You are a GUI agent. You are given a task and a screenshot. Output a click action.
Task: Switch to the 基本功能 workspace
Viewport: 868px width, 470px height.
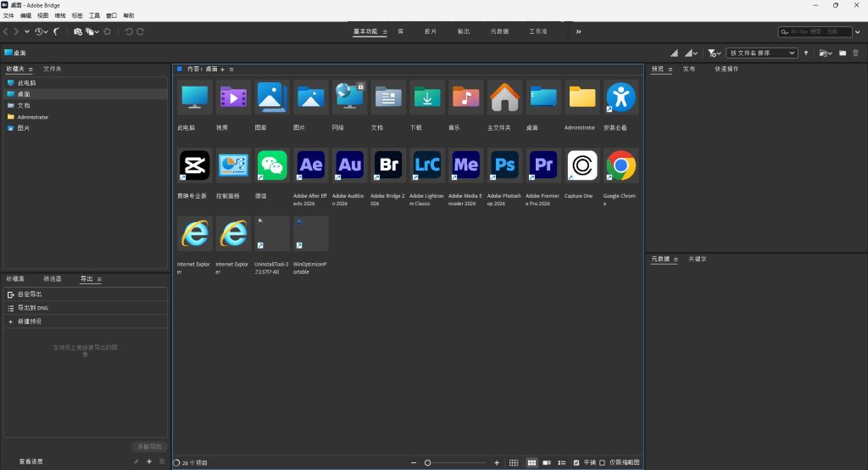coord(365,31)
